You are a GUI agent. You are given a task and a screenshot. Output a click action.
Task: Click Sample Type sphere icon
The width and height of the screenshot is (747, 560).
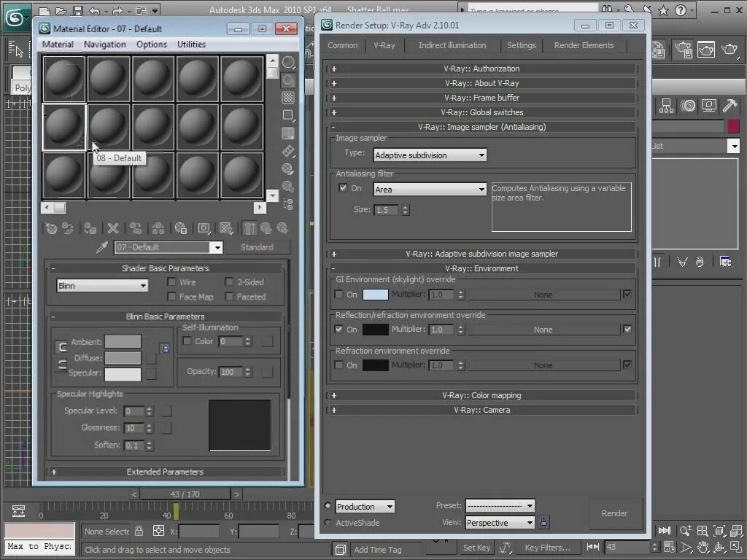(288, 63)
